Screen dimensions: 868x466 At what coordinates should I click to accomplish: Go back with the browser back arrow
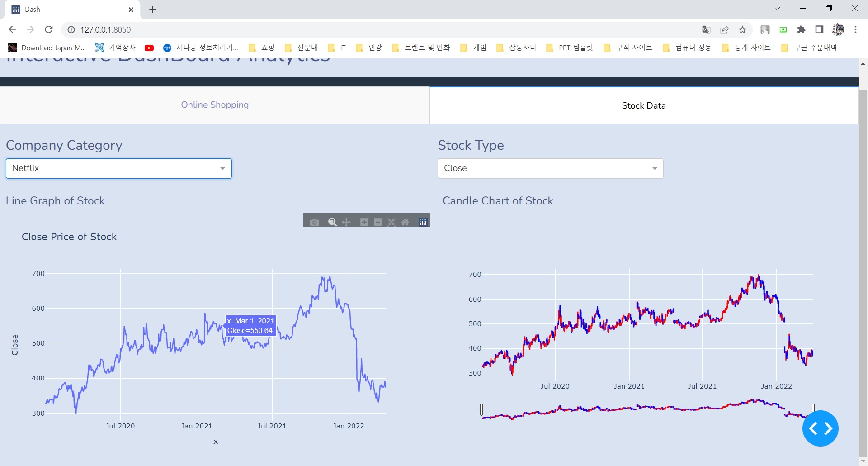(12, 29)
